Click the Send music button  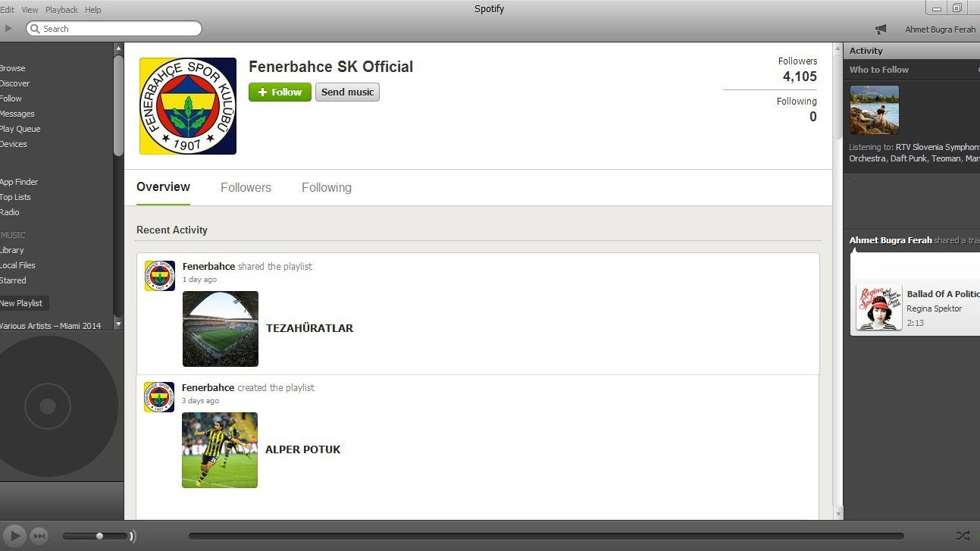click(347, 92)
